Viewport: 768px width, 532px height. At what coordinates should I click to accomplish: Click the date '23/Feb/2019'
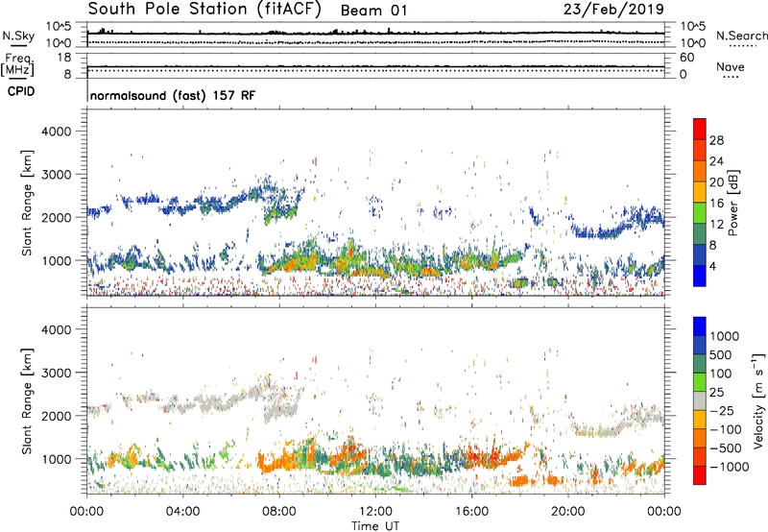(613, 10)
